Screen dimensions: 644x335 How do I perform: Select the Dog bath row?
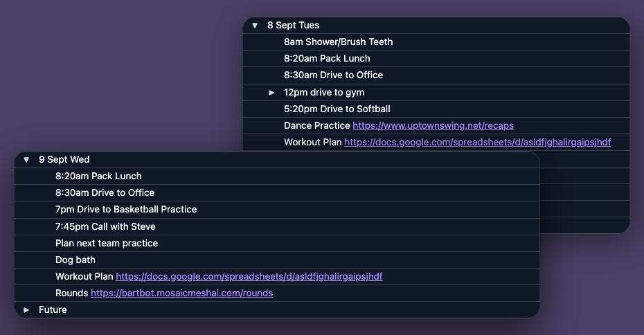(x=277, y=260)
